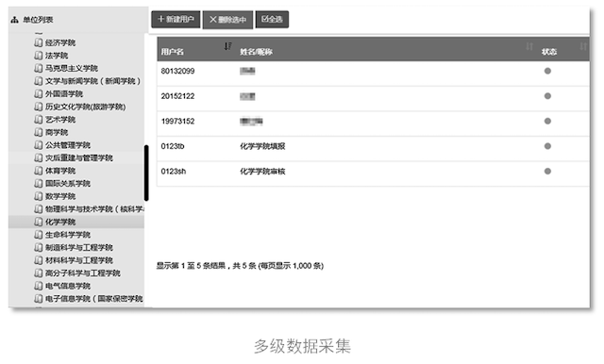Select 文学与新闻学院（新闻学院）
This screenshot has height=364, width=604.
(92, 81)
